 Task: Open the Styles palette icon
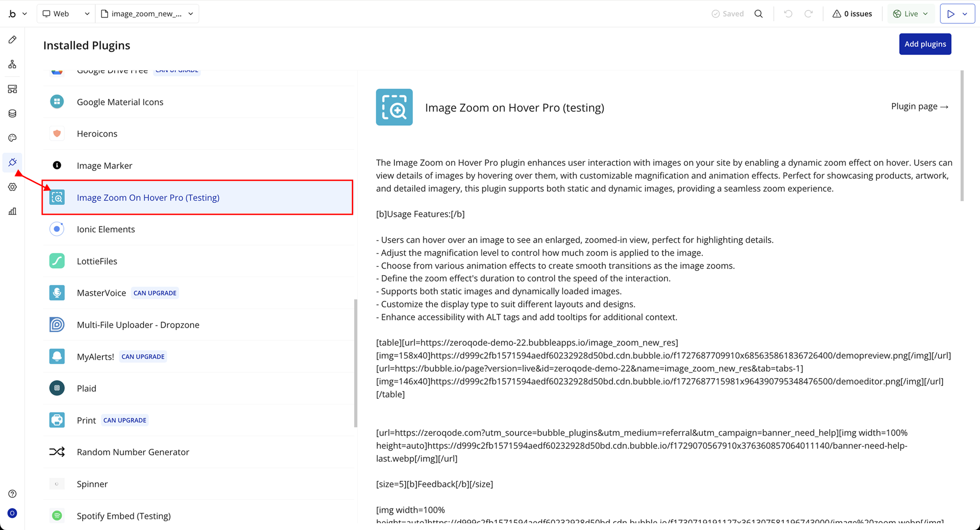coord(12,138)
